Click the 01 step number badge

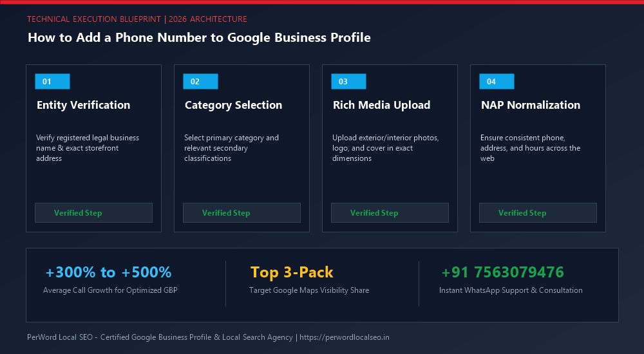point(52,81)
